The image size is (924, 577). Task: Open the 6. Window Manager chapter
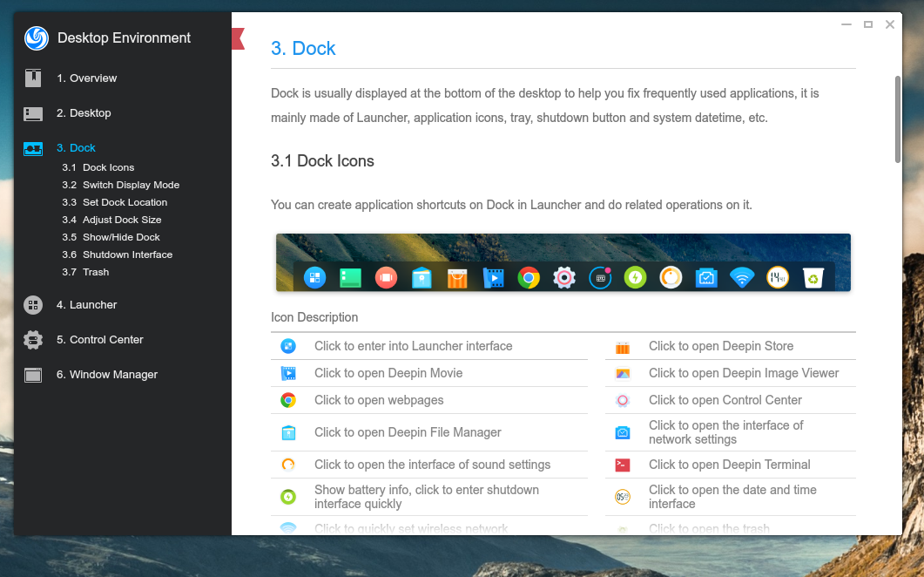pyautogui.click(x=106, y=374)
